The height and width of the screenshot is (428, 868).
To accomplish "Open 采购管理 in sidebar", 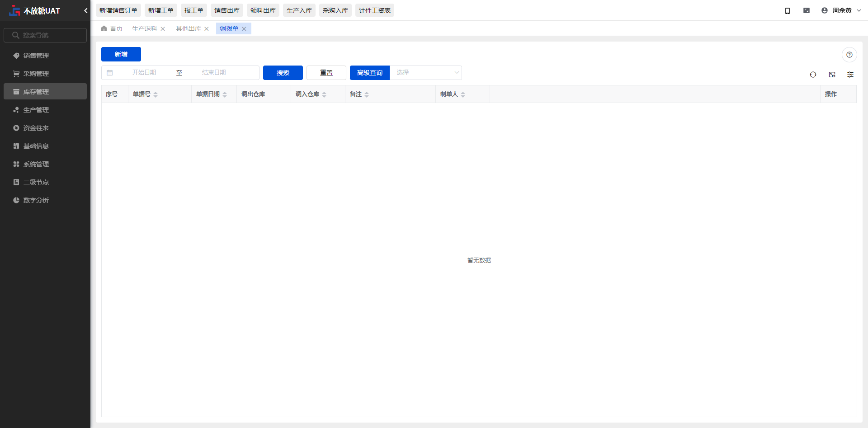I will [x=45, y=74].
